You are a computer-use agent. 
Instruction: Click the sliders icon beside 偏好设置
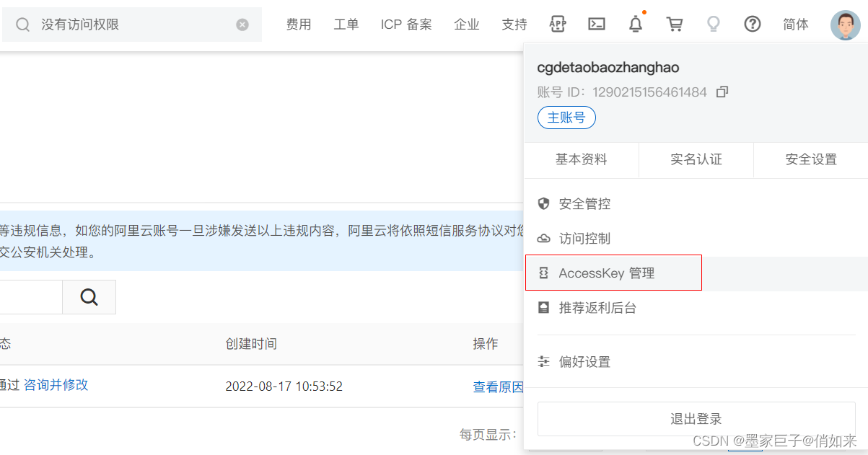tap(544, 361)
